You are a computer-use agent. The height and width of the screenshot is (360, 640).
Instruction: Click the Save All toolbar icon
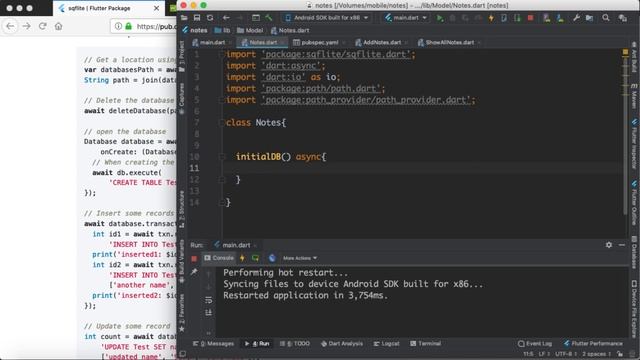[x=197, y=18]
